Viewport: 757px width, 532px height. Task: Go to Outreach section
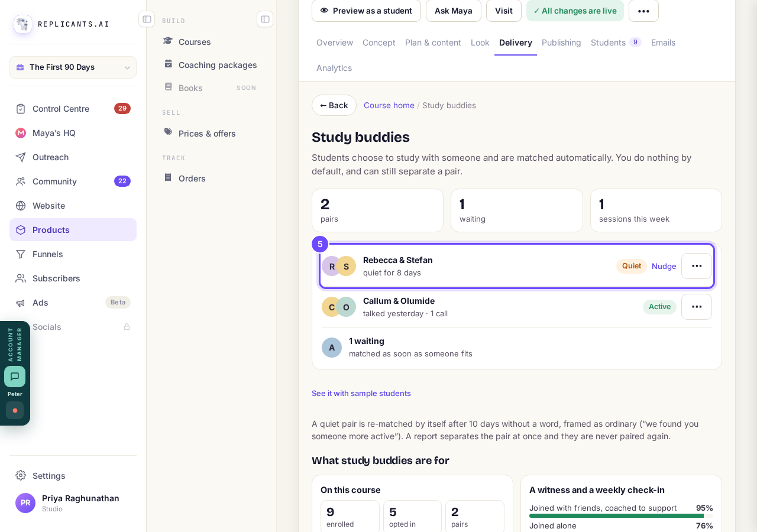tap(73, 157)
